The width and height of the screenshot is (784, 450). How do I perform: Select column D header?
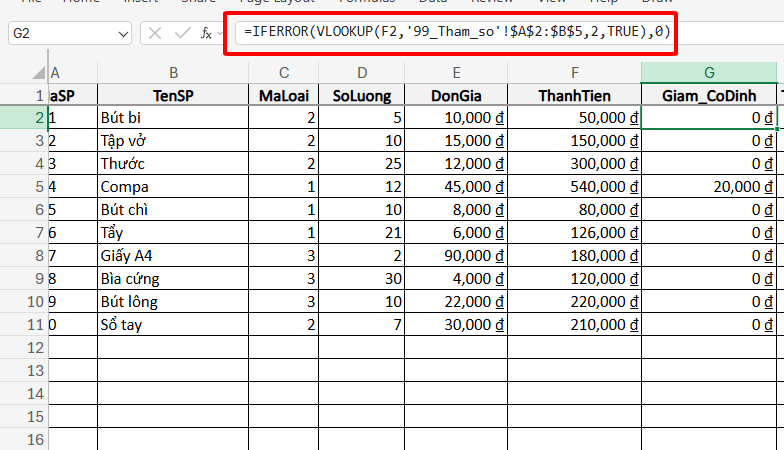pos(362,73)
